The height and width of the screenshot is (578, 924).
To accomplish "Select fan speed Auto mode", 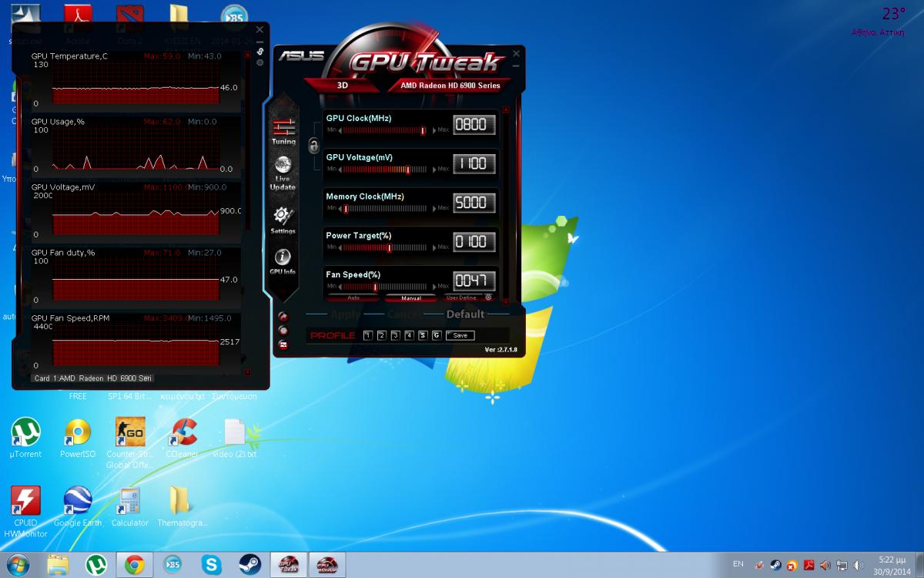I will (353, 297).
